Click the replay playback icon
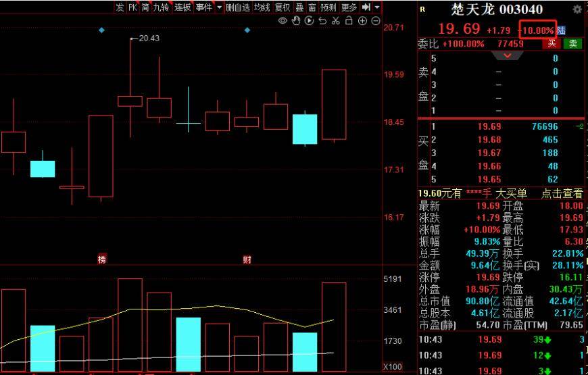The height and width of the screenshot is (375, 588). point(310,21)
